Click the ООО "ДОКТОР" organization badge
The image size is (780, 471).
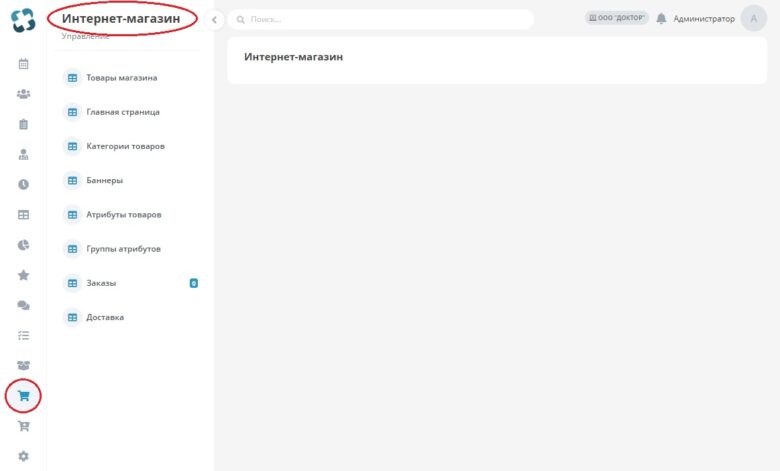click(x=616, y=18)
